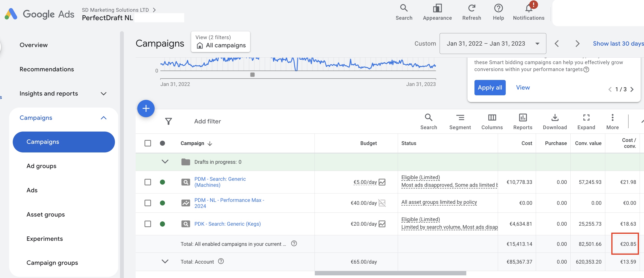Open Ad groups in the sidebar
Screen dimensions: 644x278
pyautogui.click(x=42, y=166)
